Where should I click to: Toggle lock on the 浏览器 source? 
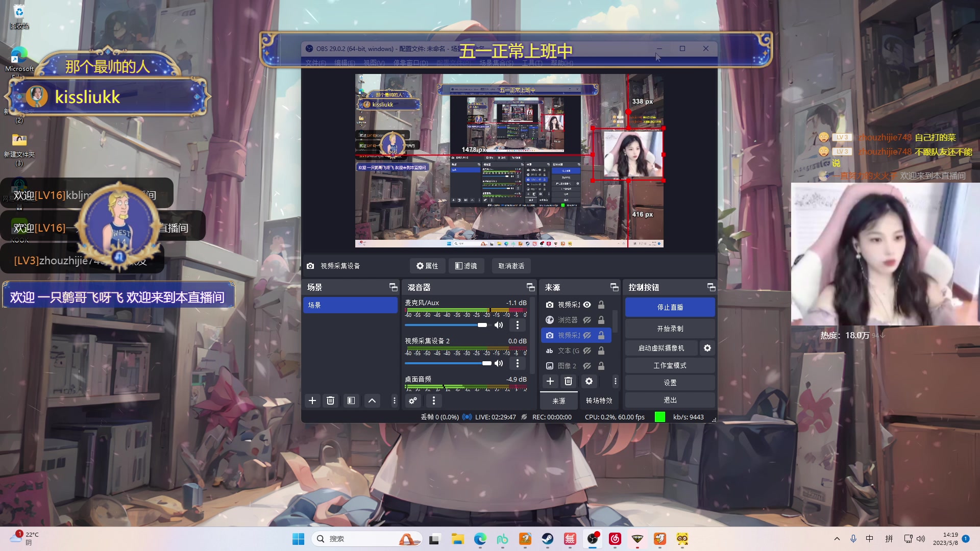601,320
